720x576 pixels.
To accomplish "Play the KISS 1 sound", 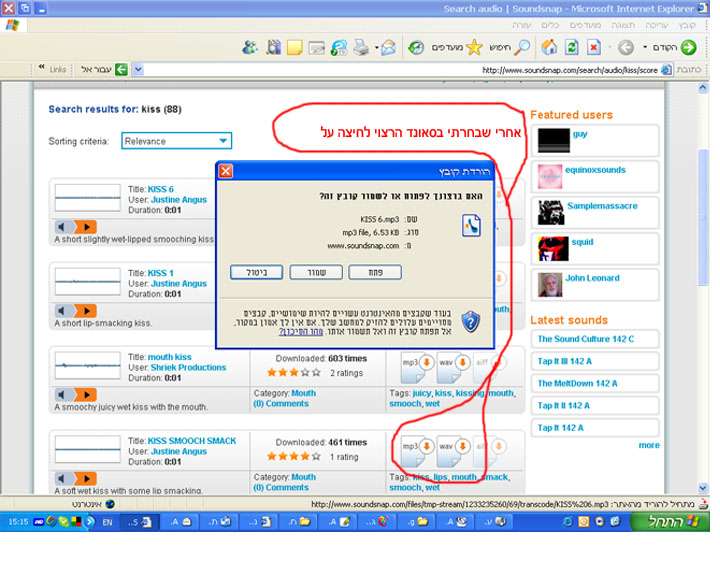I will (86, 311).
